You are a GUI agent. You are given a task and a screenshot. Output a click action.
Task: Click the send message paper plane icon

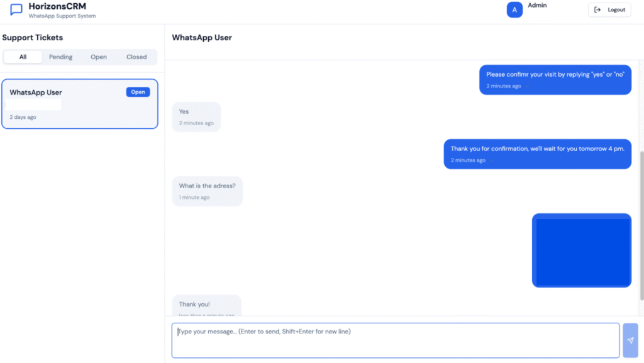(630, 340)
